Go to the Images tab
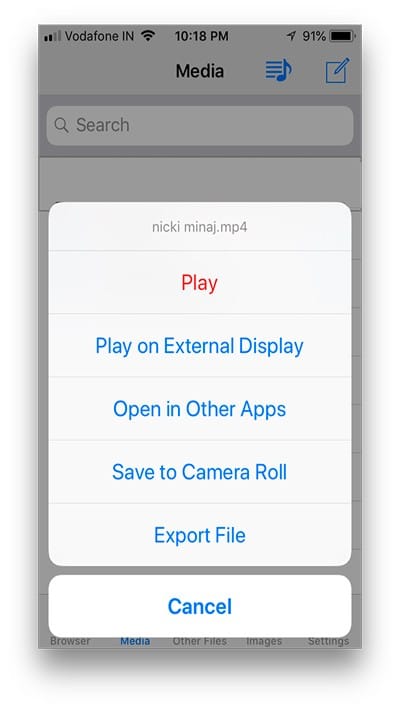The height and width of the screenshot is (710, 400). click(x=264, y=641)
